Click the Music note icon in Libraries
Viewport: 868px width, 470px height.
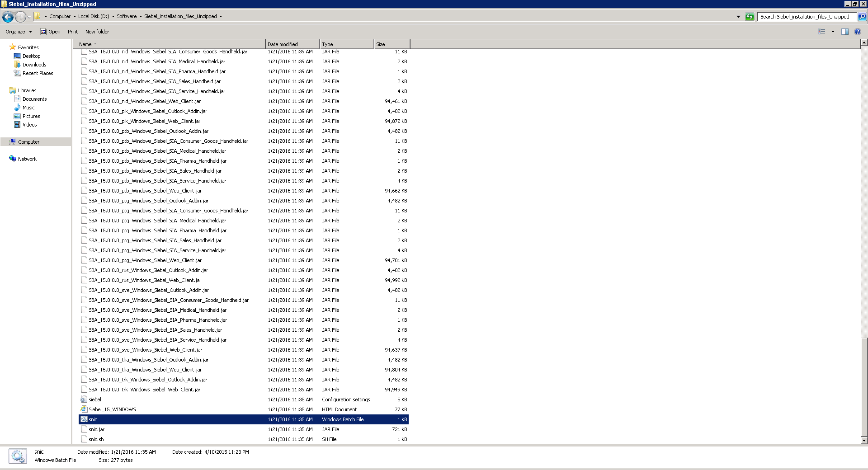click(x=17, y=108)
